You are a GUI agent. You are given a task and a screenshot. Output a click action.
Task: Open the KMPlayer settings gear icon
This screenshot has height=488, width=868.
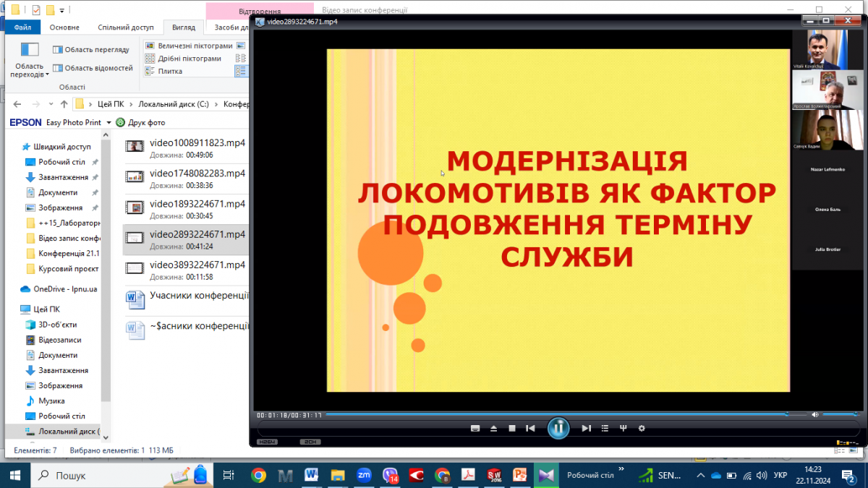pyautogui.click(x=641, y=429)
